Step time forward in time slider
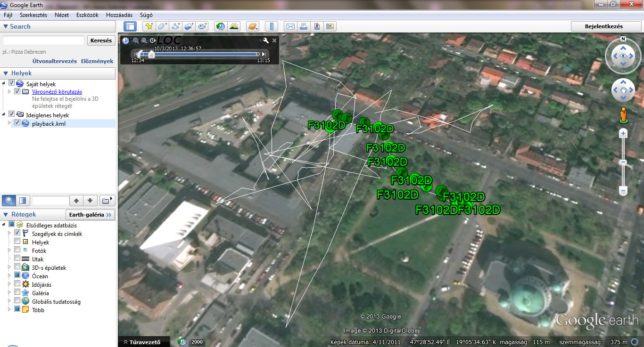The image size is (644, 347). point(264,54)
